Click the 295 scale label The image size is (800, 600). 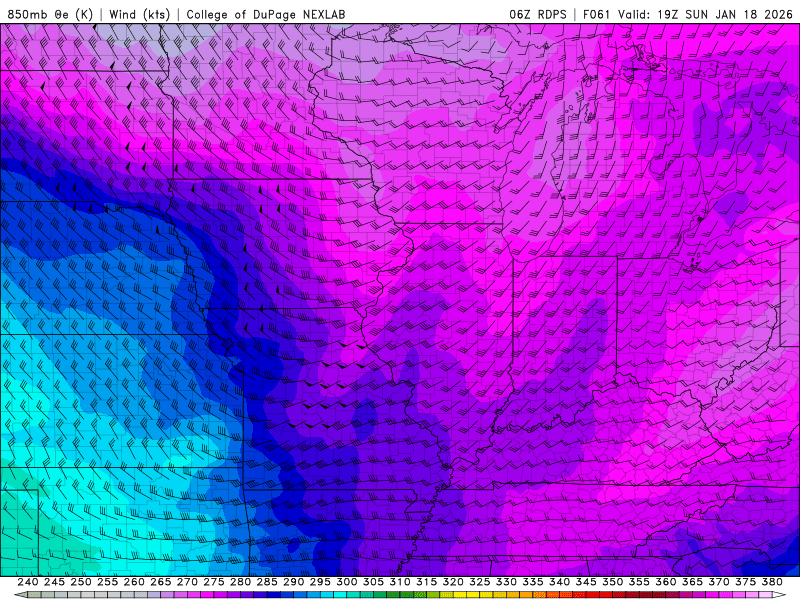coord(319,582)
